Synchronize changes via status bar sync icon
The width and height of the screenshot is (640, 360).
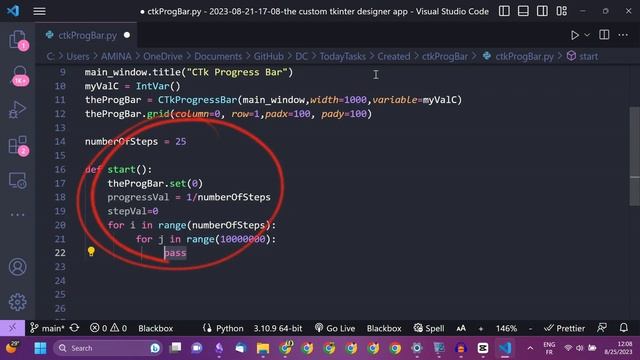[x=74, y=328]
